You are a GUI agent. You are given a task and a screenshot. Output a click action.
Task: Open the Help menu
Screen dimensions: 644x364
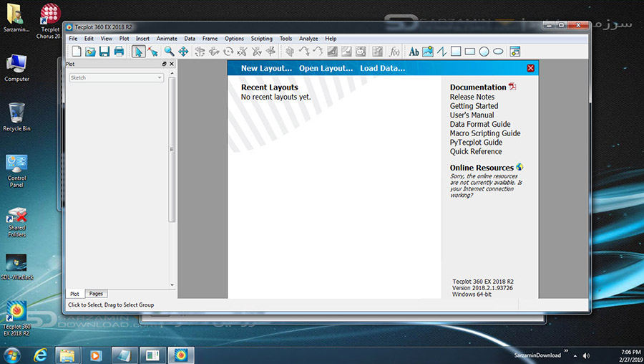[331, 39]
